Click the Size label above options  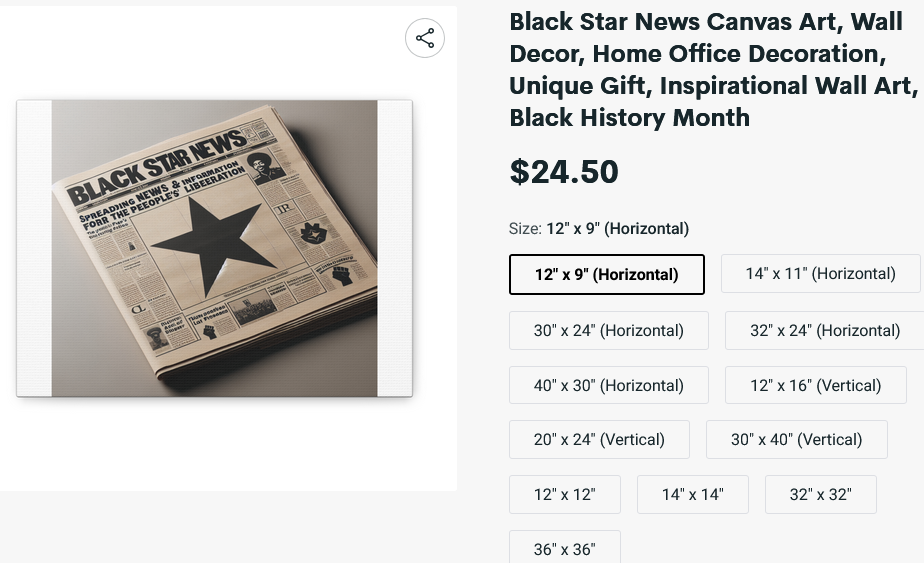526,228
